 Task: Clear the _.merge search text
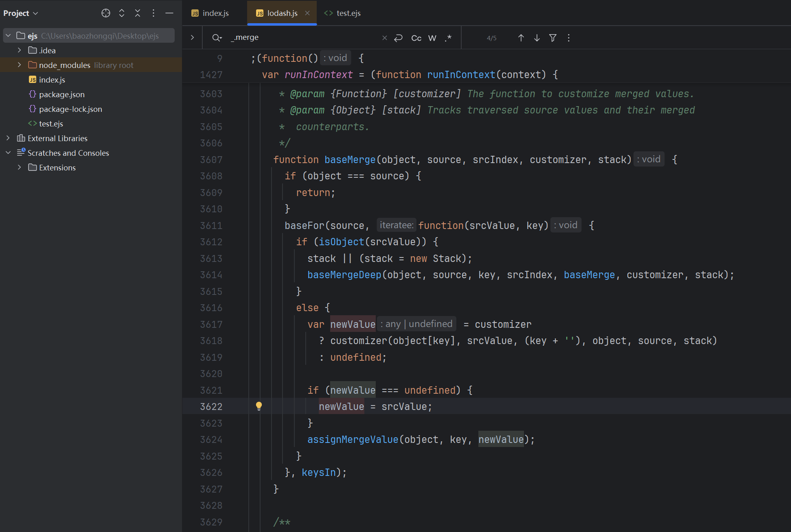point(384,38)
